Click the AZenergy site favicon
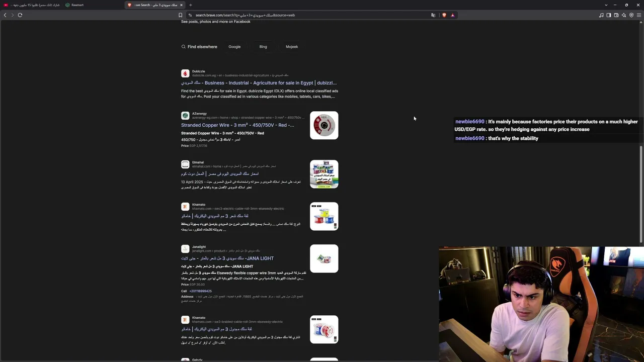This screenshot has height=362, width=644. 185,116
